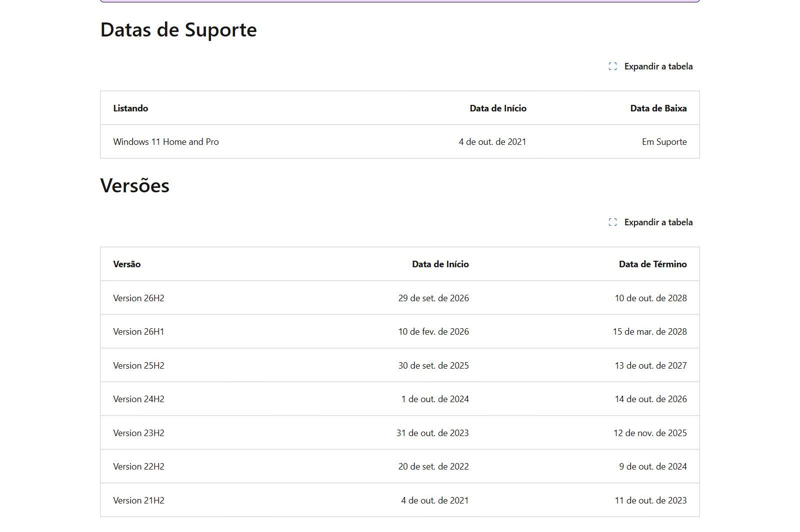Select the date 9 de out. de 2024

(x=653, y=467)
